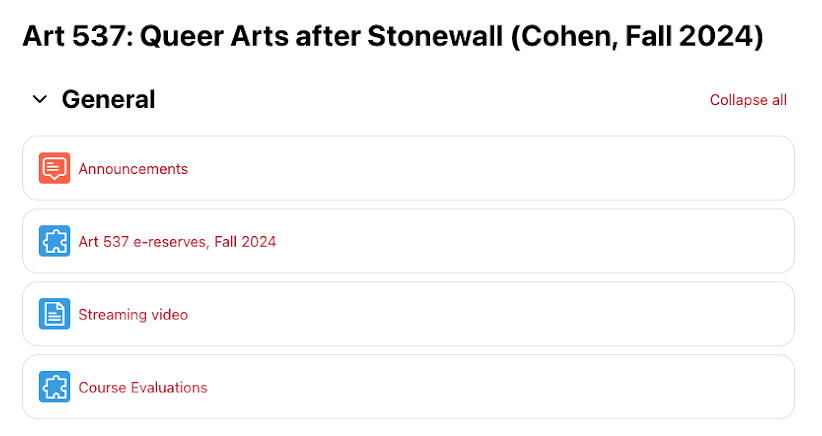Click the Collapse all link
This screenshot has width=822, height=436.
click(x=747, y=100)
